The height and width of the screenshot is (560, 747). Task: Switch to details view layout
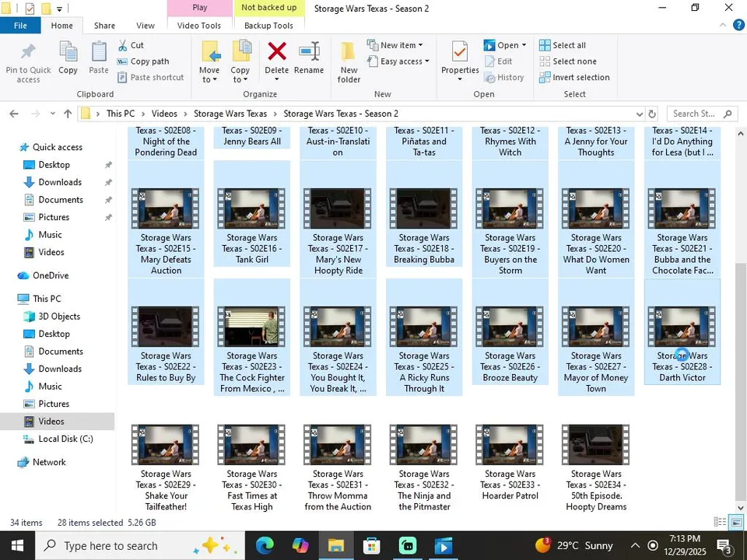(720, 523)
